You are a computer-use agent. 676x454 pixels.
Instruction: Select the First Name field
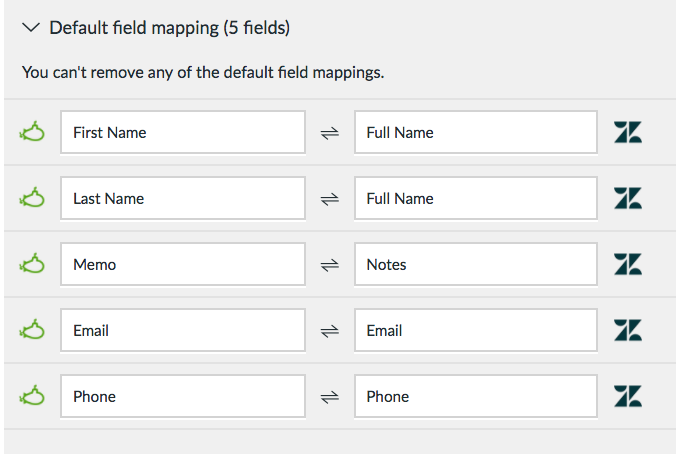[183, 132]
